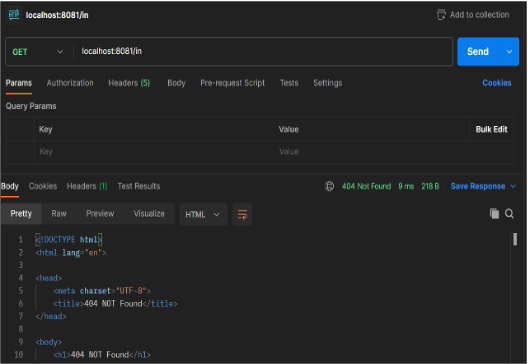Image resolution: width=528 pixels, height=364 pixels.
Task: Open the Pre-request Script tab
Action: 232,83
